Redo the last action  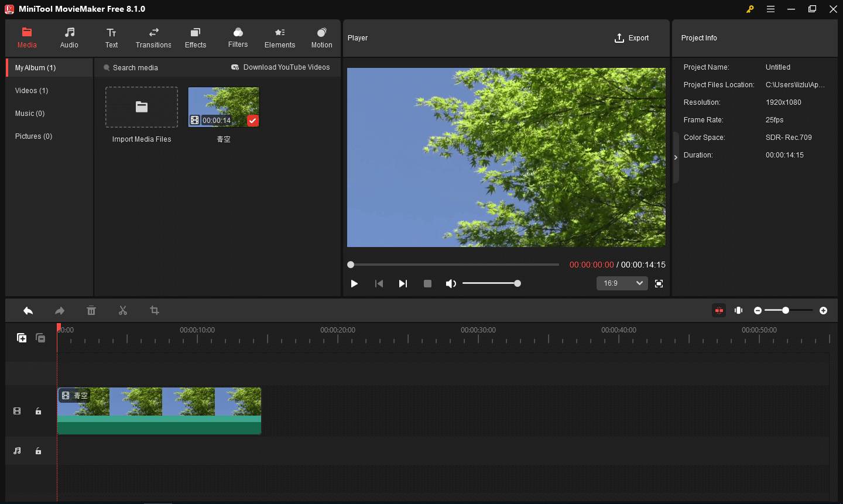(x=60, y=311)
